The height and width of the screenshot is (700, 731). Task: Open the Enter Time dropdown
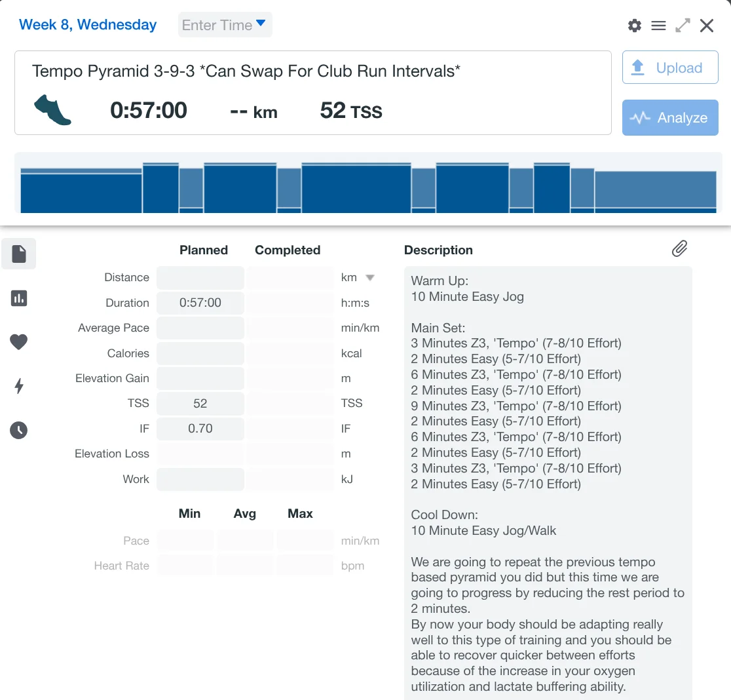point(225,25)
